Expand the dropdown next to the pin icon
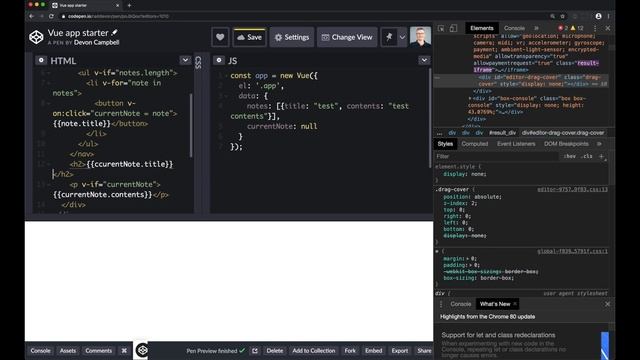 pos(402,37)
